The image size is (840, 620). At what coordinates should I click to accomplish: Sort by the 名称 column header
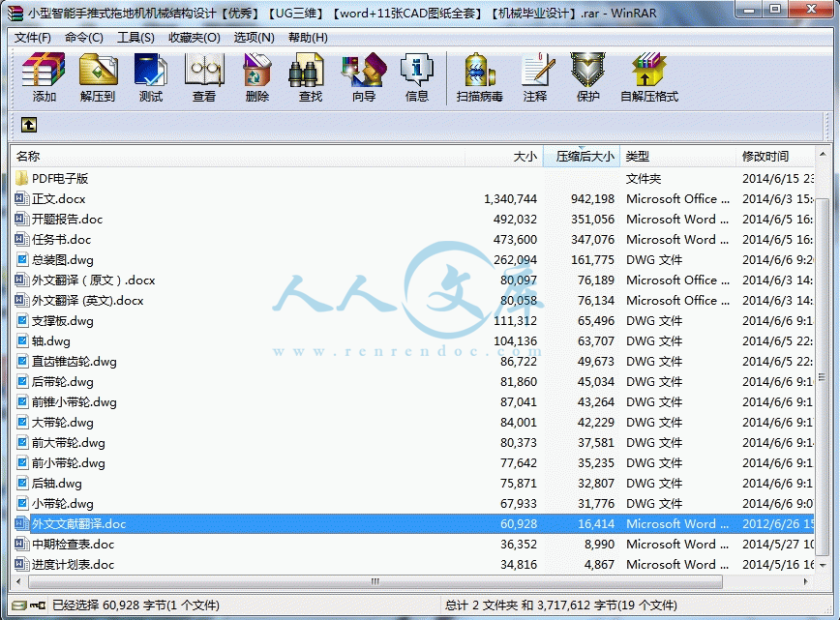[238, 157]
